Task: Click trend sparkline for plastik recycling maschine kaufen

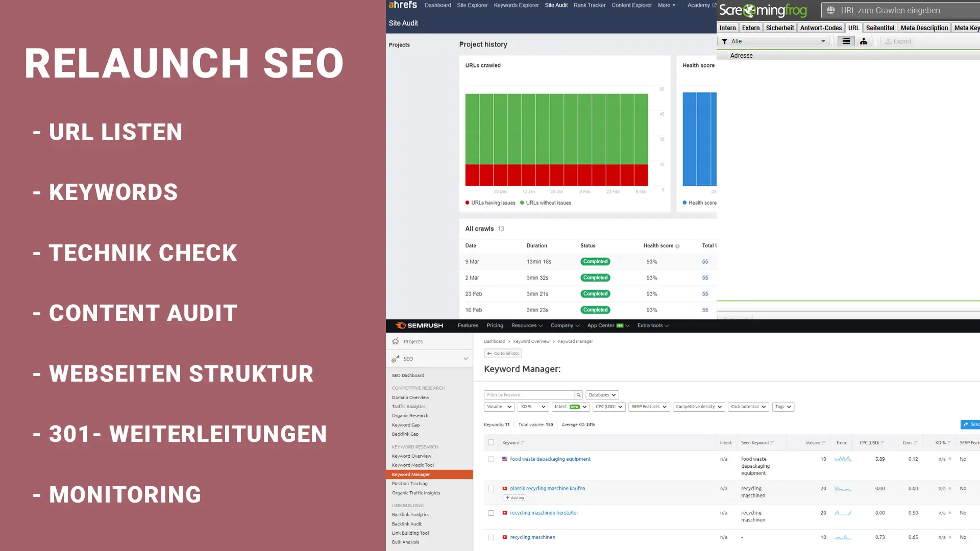Action: [843, 488]
